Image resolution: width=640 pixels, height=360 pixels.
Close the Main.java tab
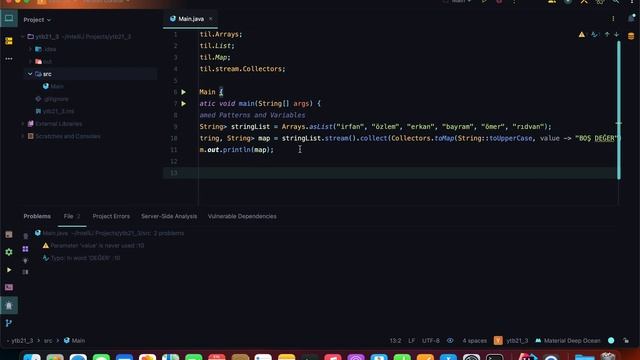(x=211, y=19)
